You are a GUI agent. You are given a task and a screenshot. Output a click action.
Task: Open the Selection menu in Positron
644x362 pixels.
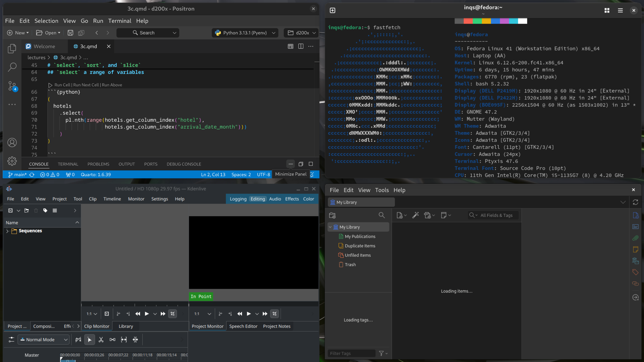pos(46,21)
